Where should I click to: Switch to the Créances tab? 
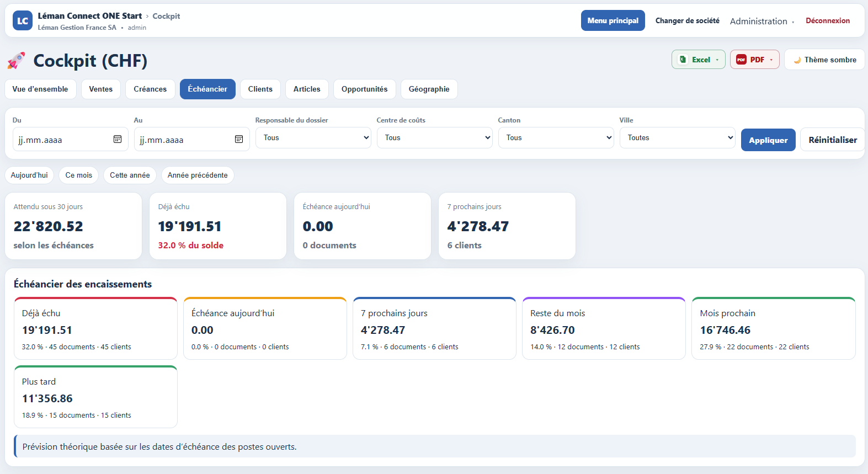(150, 89)
